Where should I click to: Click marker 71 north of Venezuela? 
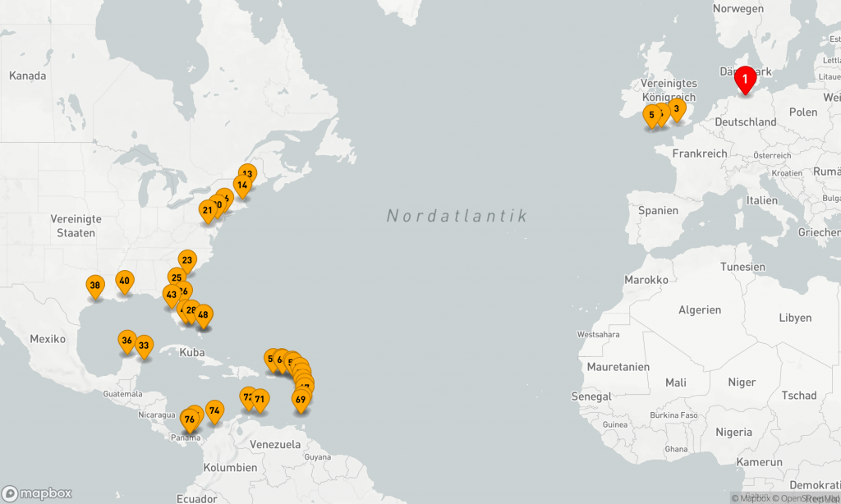click(x=260, y=400)
